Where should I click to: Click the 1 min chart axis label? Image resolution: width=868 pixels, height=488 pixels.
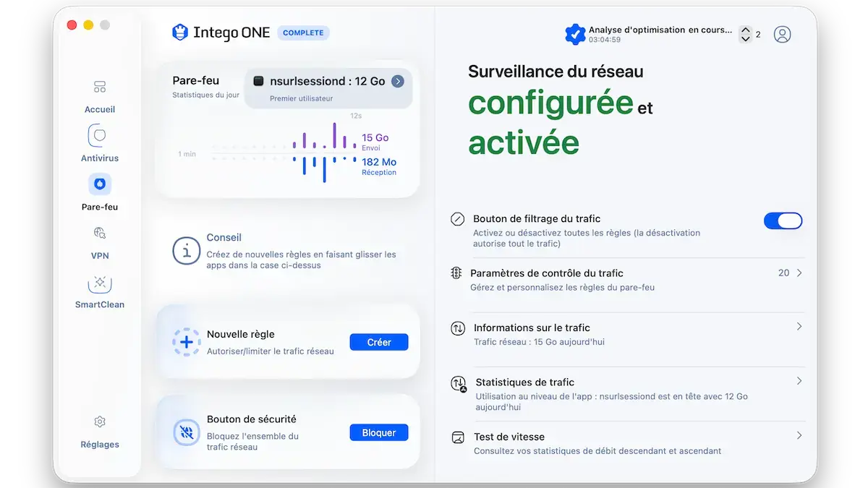tap(187, 154)
